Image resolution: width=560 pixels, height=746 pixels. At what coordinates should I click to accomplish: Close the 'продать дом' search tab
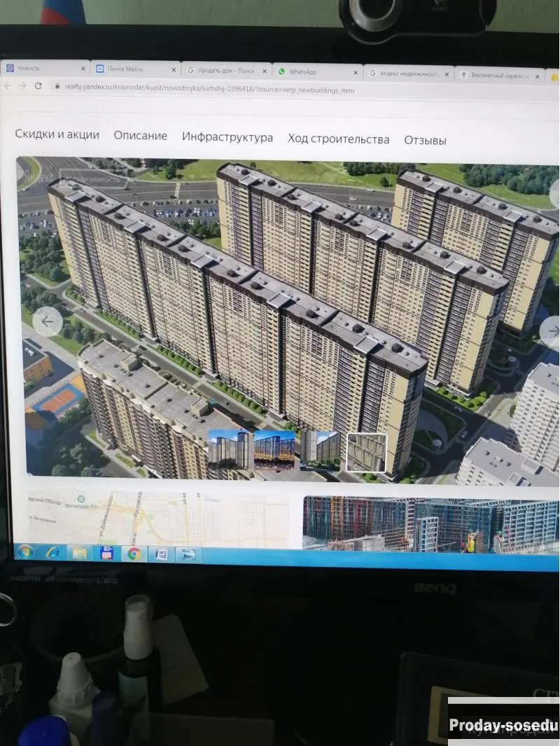coord(265,71)
